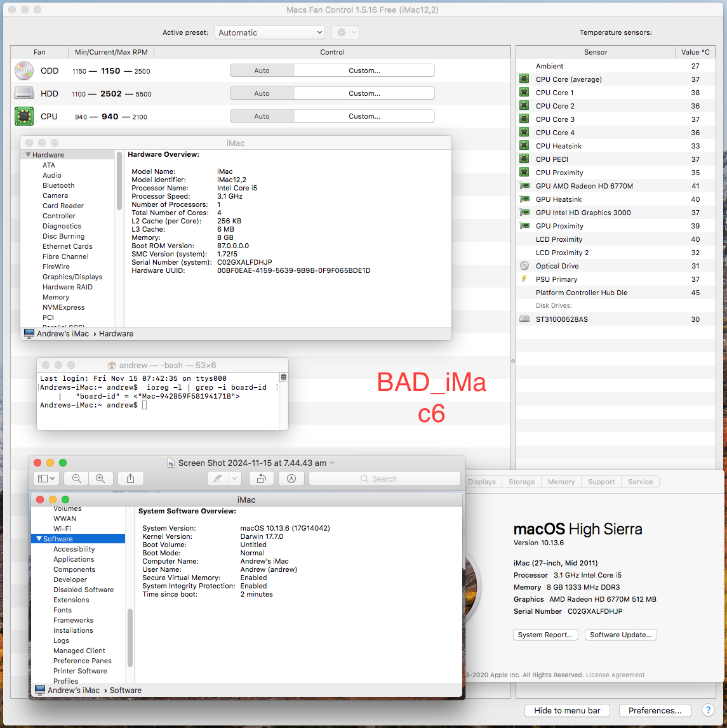The height and width of the screenshot is (728, 727).
Task: Click the highlight pen tool in Preview
Action: [x=218, y=479]
